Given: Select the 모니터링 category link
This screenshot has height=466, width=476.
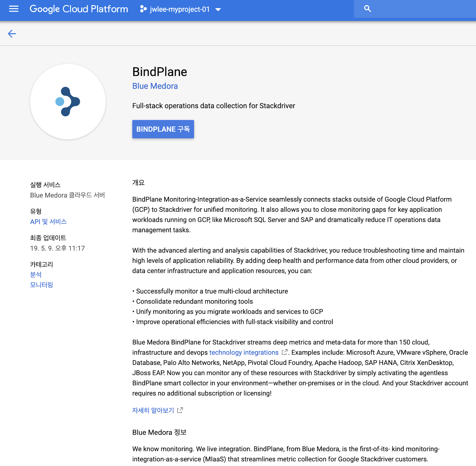Looking at the screenshot, I should tap(41, 285).
